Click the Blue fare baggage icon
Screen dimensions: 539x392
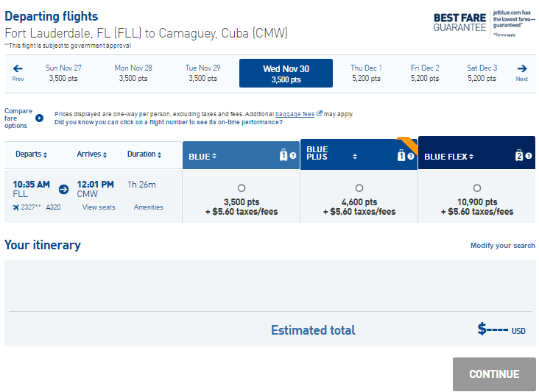click(x=283, y=155)
